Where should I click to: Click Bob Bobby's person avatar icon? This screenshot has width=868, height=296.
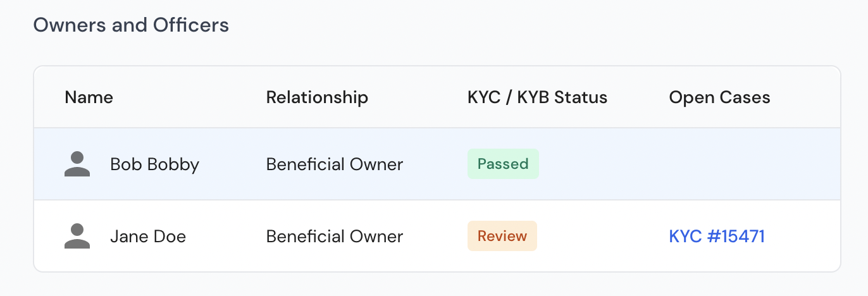(x=77, y=164)
